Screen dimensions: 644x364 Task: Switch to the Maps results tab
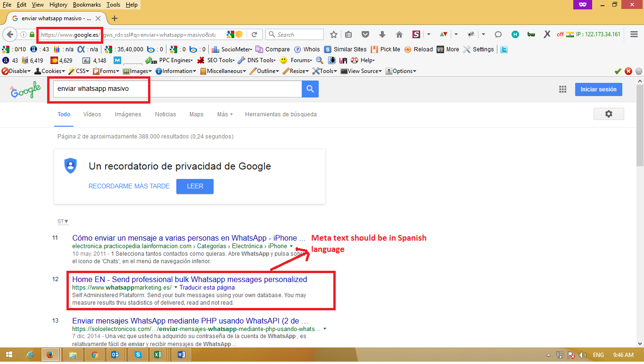pos(197,114)
